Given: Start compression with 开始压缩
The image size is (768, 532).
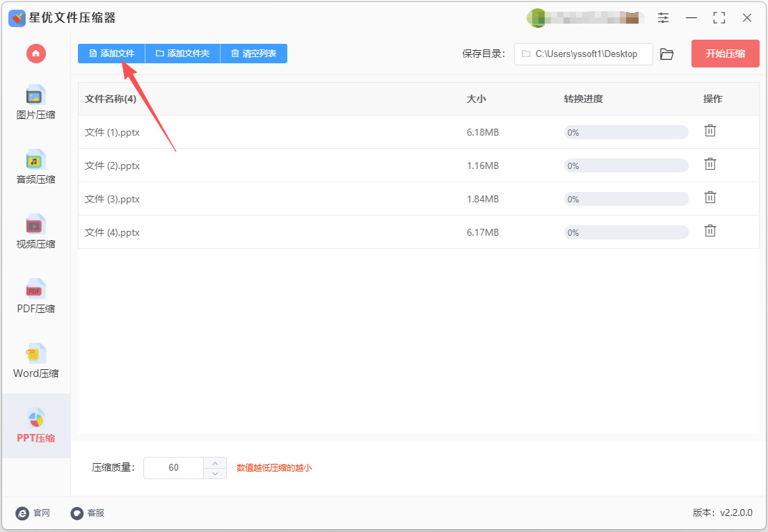Looking at the screenshot, I should pos(726,54).
